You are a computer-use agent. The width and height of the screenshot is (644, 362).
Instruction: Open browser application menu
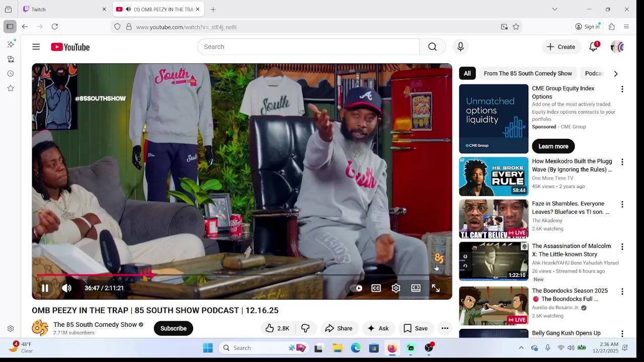(626, 27)
